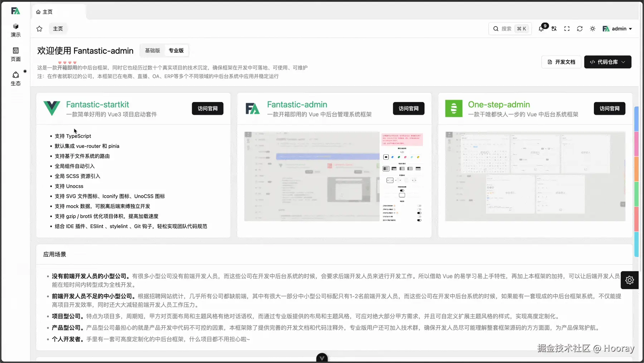The image size is (644, 363).
Task: Click the magnifier icon in the search bar
Action: coord(496,29)
